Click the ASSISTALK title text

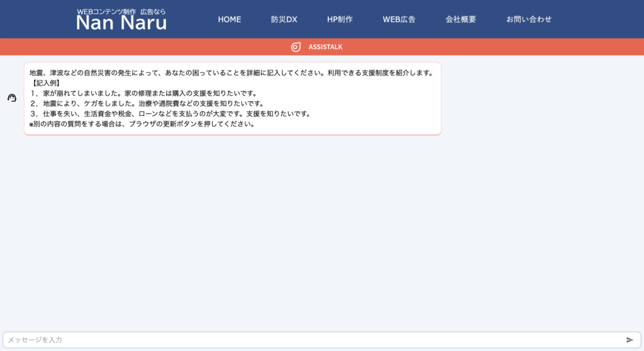click(x=325, y=47)
